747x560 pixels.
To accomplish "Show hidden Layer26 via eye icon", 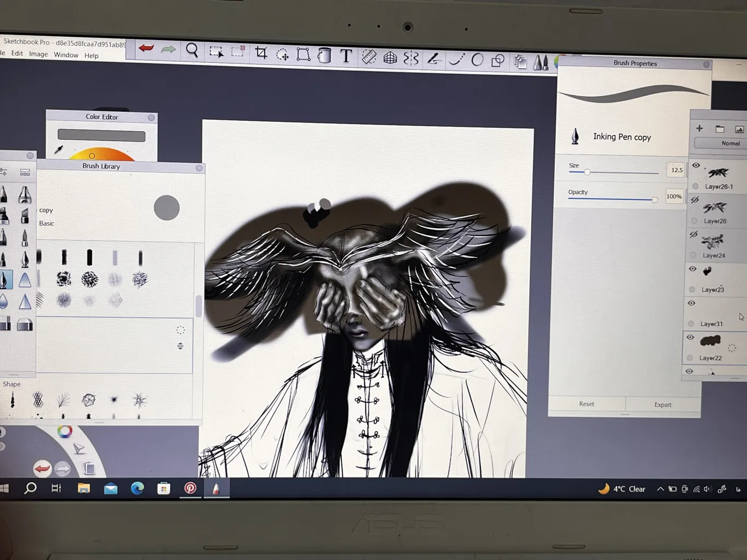I will pyautogui.click(x=694, y=200).
